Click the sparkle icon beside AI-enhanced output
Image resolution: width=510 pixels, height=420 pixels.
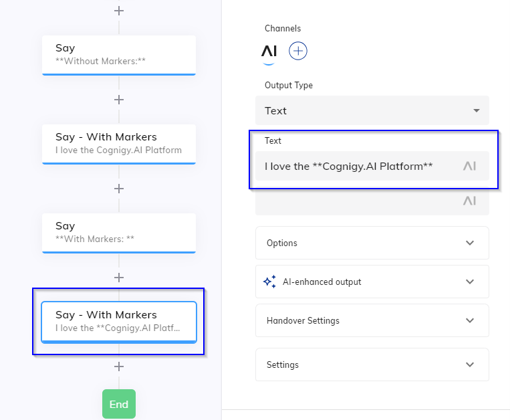[269, 282]
